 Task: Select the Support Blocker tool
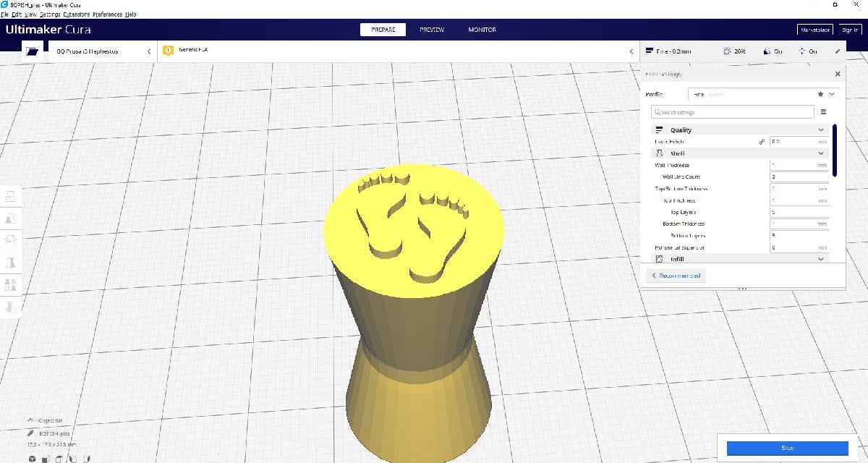11,307
